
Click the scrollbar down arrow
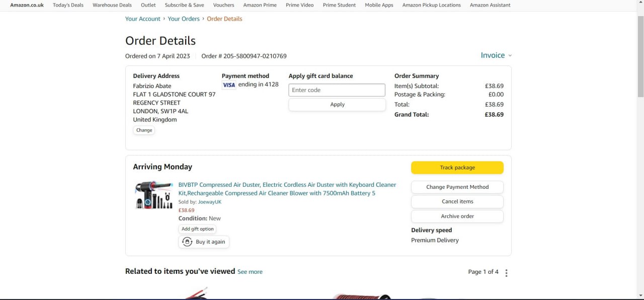point(640,295)
